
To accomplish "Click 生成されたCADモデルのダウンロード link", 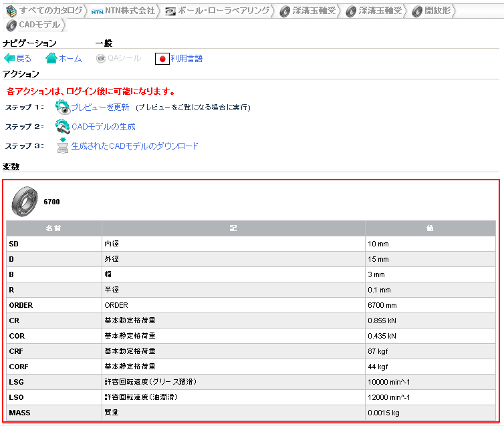I will pos(135,146).
